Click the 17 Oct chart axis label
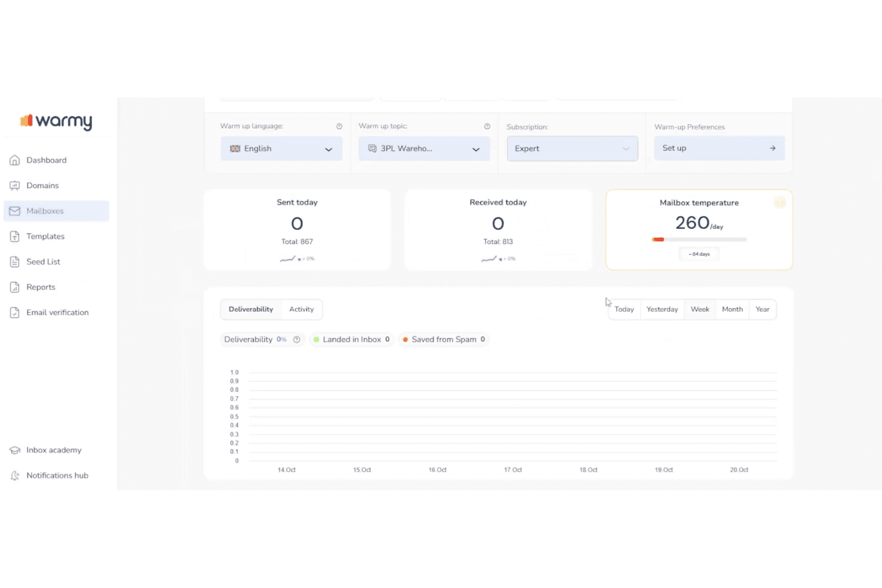Screen dimensions: 882x588 coord(513,470)
